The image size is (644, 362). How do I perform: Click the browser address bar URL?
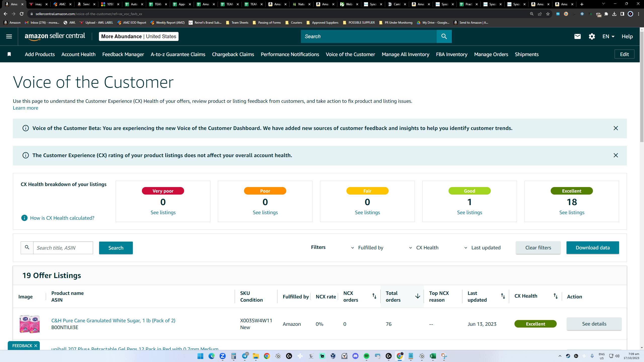click(x=89, y=14)
